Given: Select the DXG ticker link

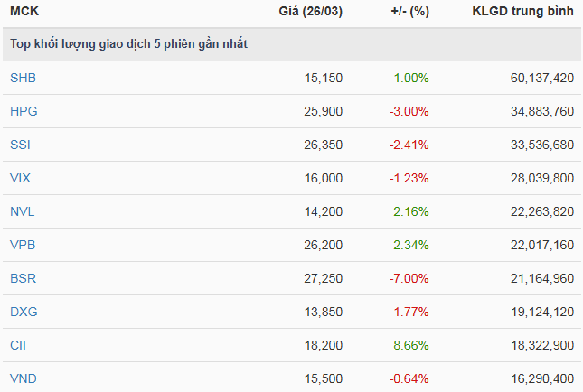Looking at the screenshot, I should point(24,312).
